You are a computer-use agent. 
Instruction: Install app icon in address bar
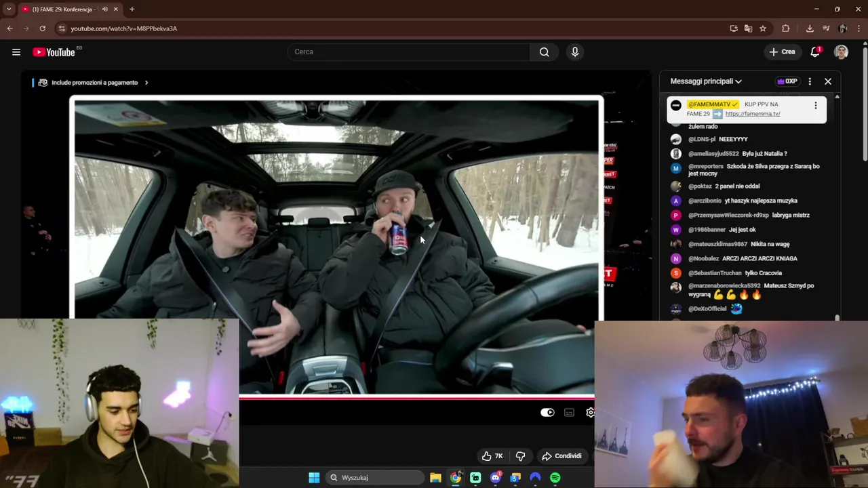[734, 28]
